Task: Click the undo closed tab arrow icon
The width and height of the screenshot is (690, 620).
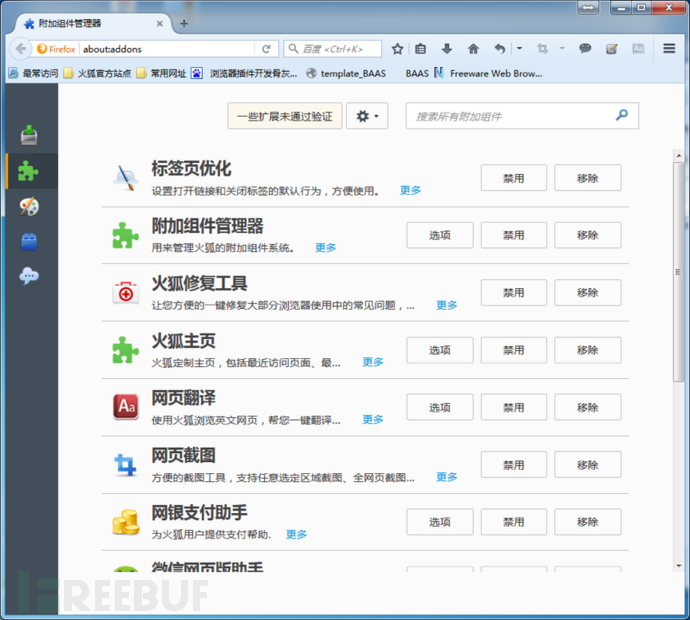Action: pyautogui.click(x=499, y=48)
